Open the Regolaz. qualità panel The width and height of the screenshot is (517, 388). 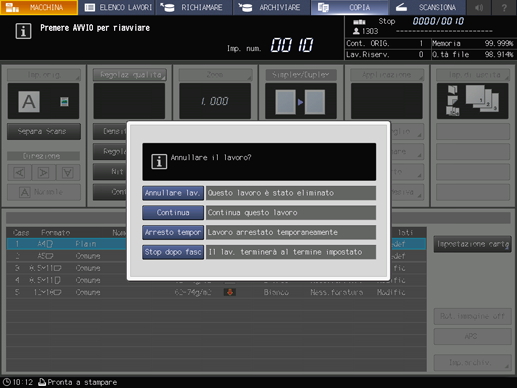pos(130,75)
